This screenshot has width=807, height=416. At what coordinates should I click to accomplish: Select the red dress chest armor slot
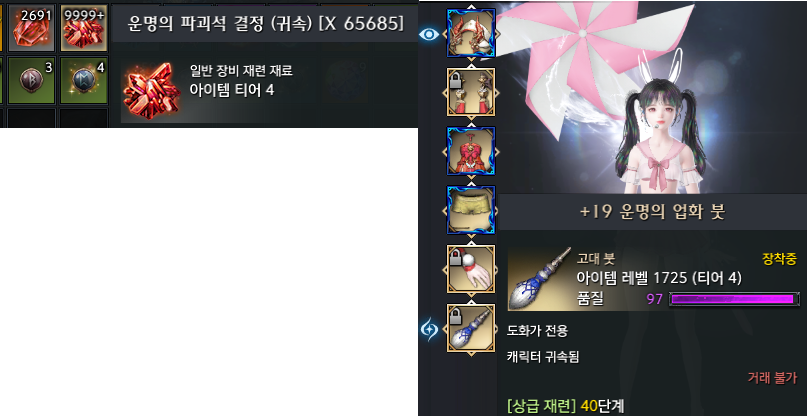tap(471, 151)
